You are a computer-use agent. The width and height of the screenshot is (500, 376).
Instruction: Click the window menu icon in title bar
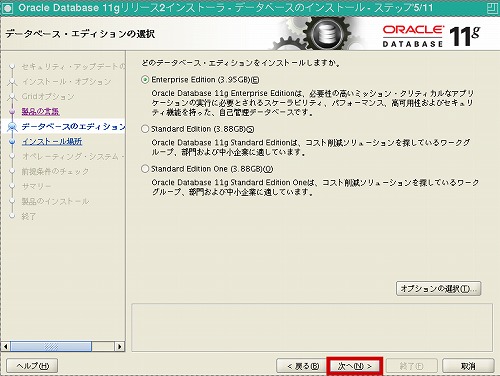coord(7,8)
